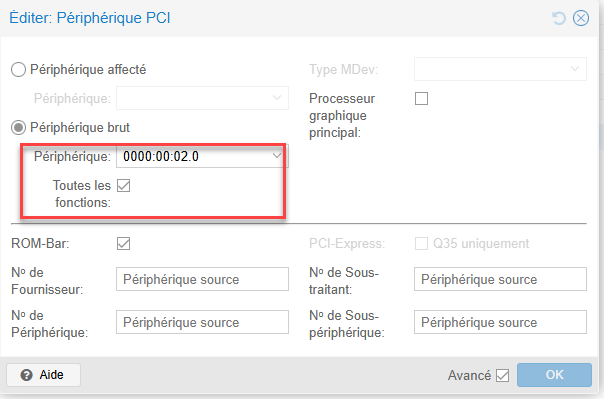Uncheck the Toutes les fonctions checkbox

tap(124, 186)
